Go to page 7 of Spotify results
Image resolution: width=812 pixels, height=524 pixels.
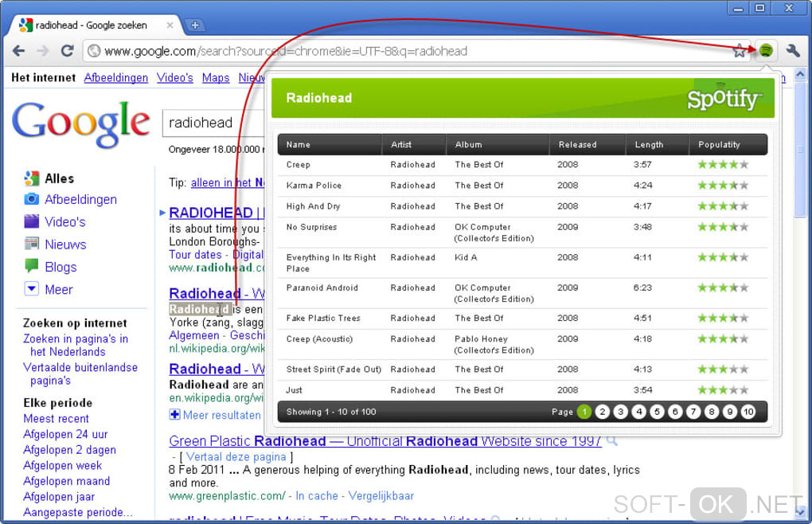point(693,413)
